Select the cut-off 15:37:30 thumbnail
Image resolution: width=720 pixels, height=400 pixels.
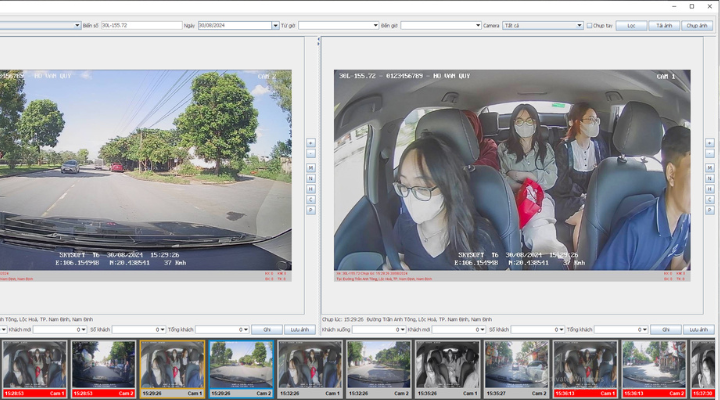[x=703, y=369]
